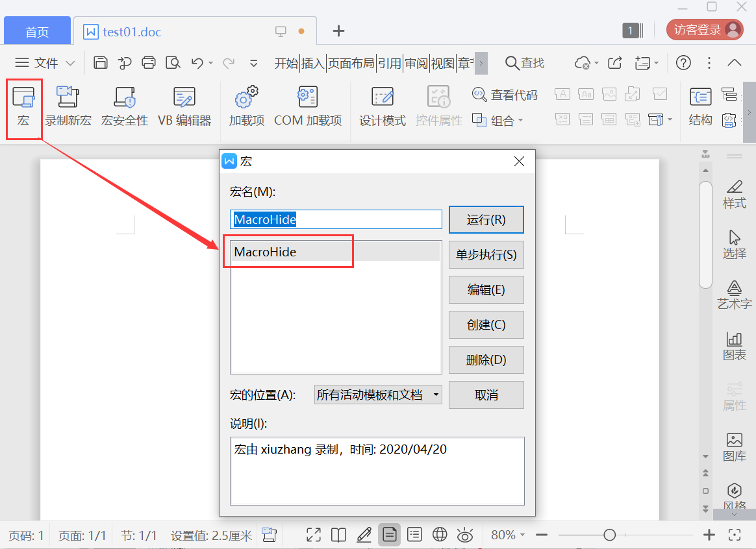The width and height of the screenshot is (756, 549).
Task: Toggle 设计模式 design mode
Action: (383, 107)
